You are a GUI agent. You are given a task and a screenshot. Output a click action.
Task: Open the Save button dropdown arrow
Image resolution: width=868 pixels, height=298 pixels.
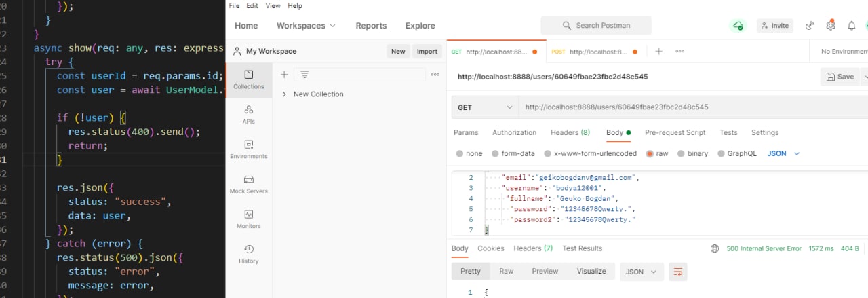click(x=865, y=77)
